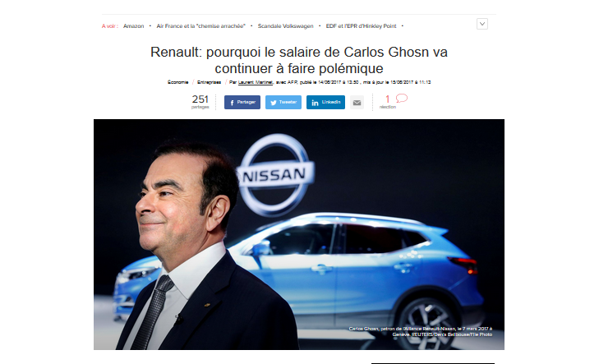Go to the Économie section breadcrumb
This screenshot has width=599, height=364.
click(x=177, y=82)
